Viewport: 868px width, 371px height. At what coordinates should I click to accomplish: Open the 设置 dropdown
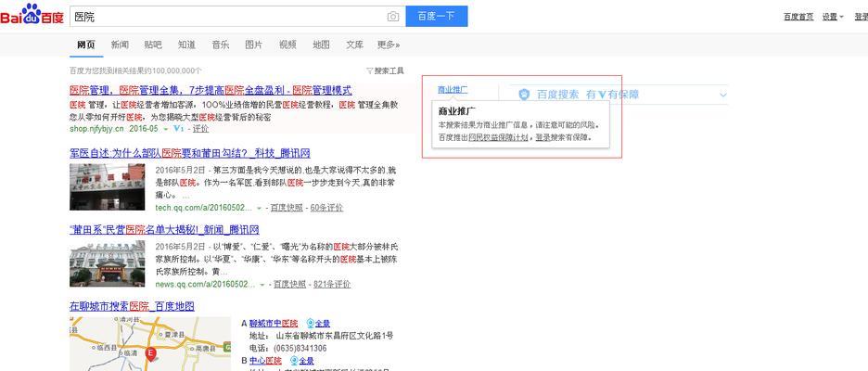(x=833, y=17)
